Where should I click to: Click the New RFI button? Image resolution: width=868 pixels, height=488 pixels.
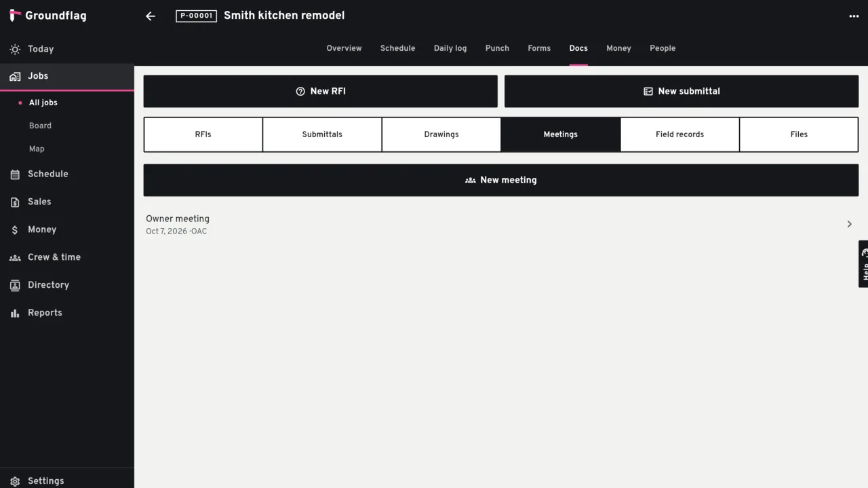pos(320,91)
